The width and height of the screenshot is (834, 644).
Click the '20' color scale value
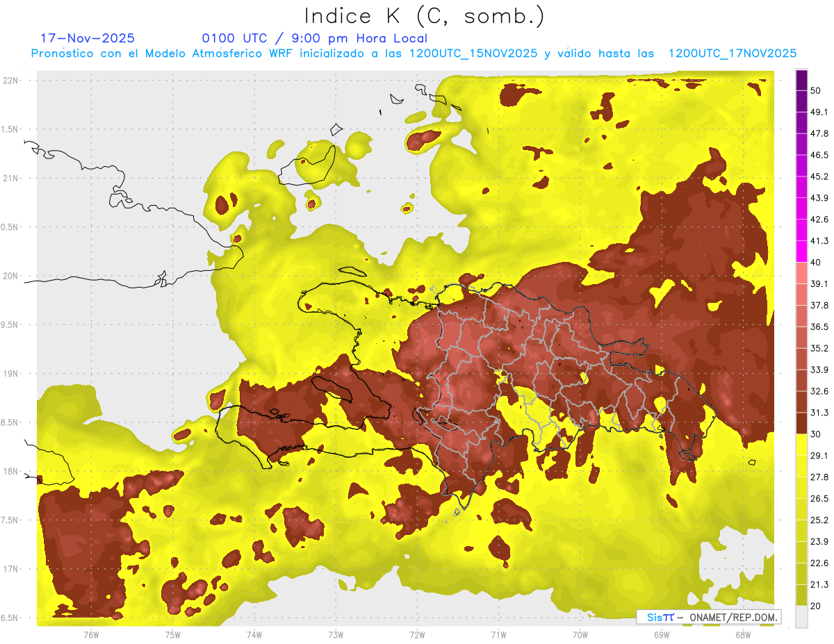(x=815, y=606)
